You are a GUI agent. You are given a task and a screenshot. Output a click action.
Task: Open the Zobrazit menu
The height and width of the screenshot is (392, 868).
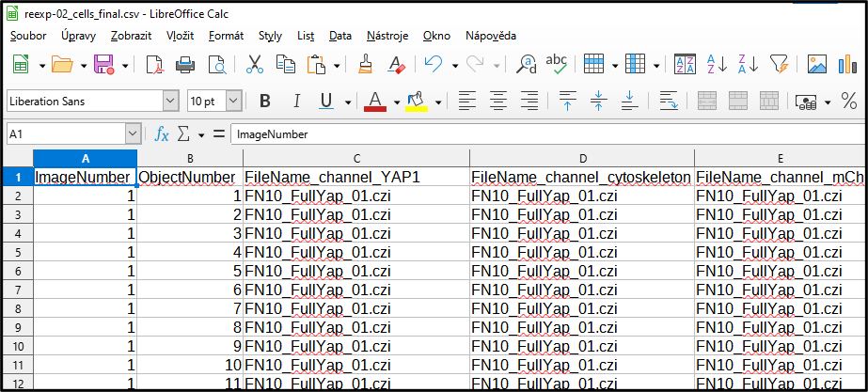(x=132, y=36)
